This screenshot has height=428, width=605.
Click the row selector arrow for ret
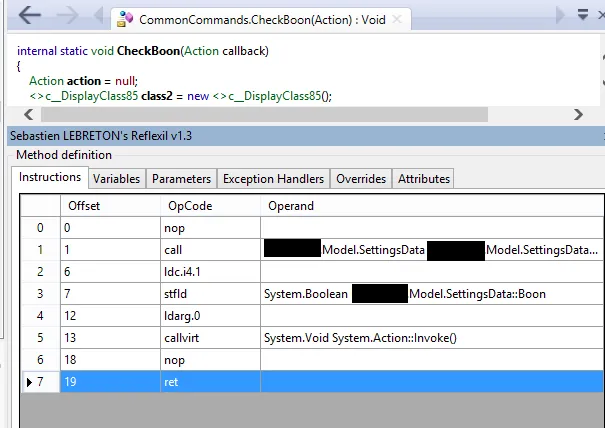pos(29,381)
